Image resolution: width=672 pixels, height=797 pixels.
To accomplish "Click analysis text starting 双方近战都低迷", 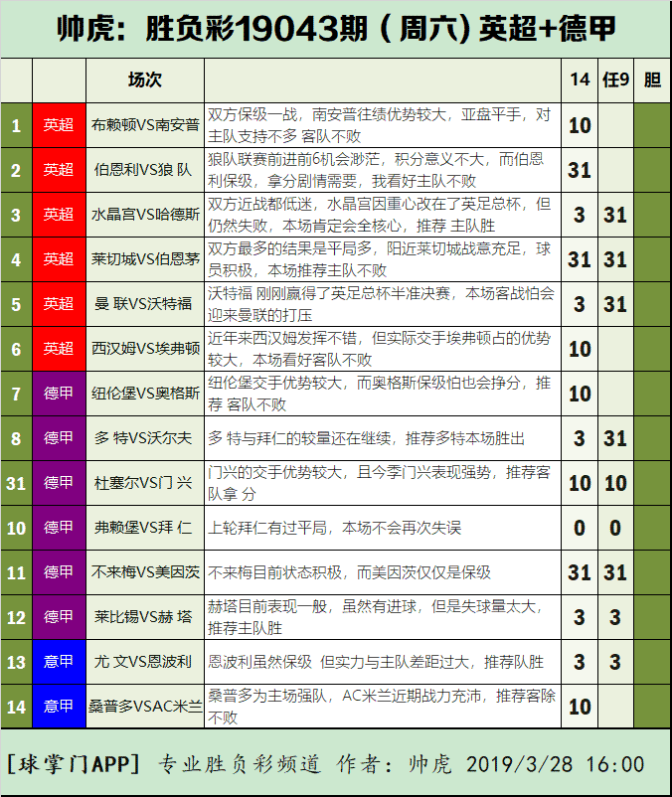I will 379,215.
